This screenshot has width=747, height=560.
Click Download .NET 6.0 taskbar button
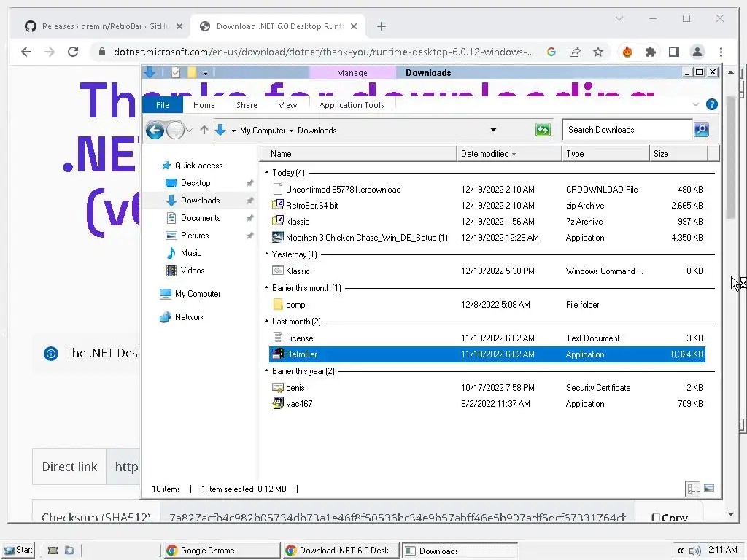click(341, 551)
